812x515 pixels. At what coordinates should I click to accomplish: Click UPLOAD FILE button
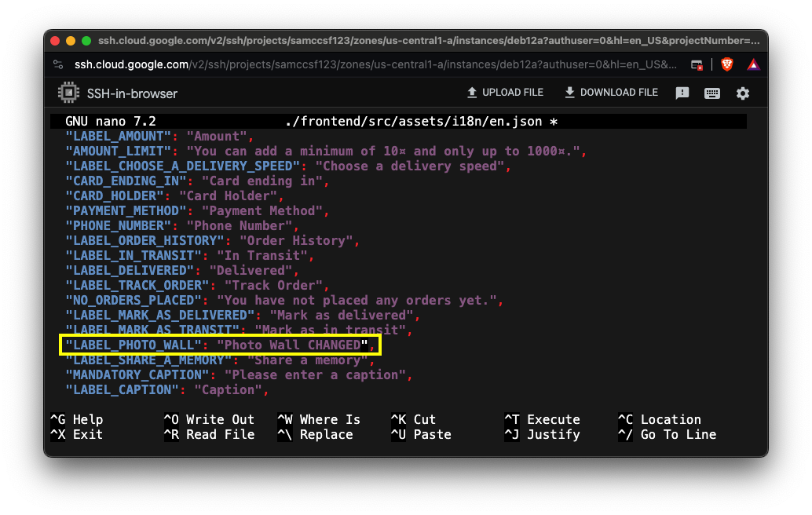coord(505,93)
